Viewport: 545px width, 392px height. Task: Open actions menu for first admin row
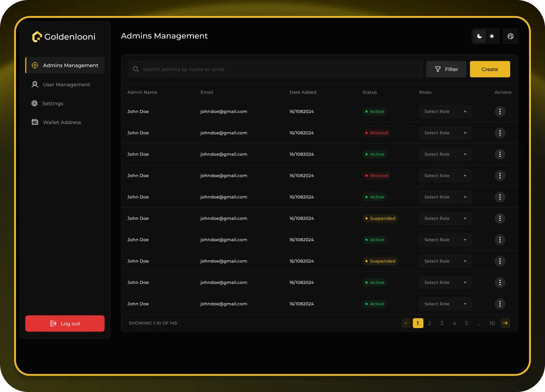pyautogui.click(x=500, y=111)
